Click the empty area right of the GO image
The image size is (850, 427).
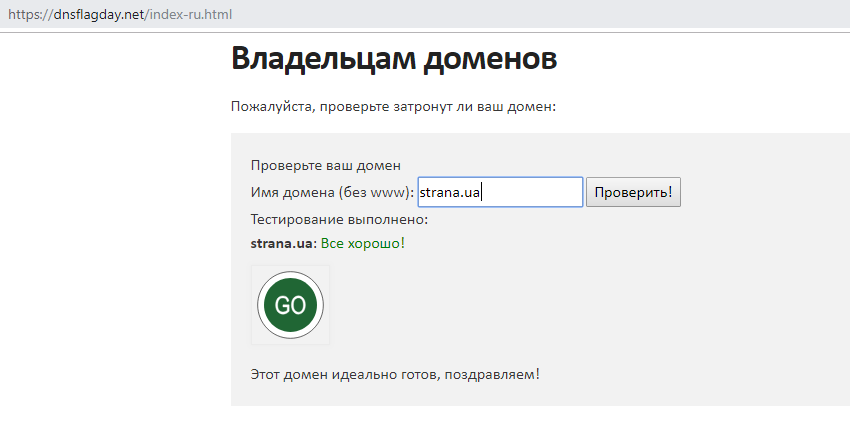[550, 305]
